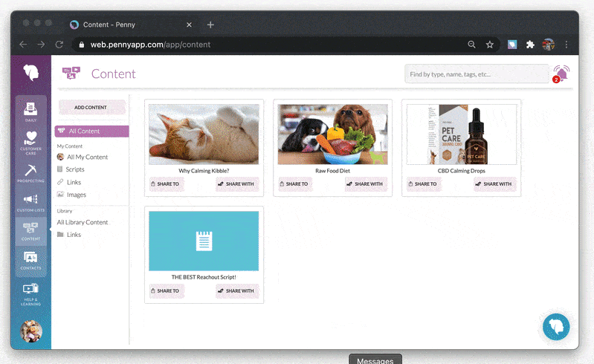
Task: Select the Content - Penny browser tab
Action: [x=131, y=25]
